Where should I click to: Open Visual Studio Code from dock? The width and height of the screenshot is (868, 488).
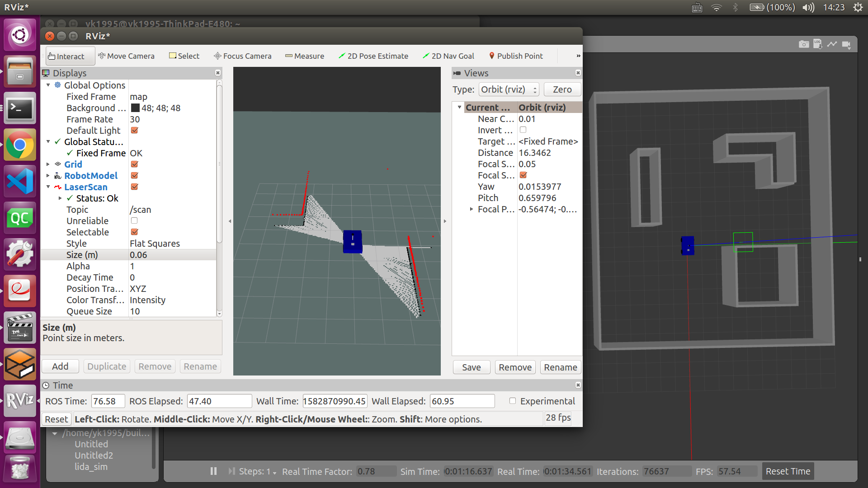[20, 182]
